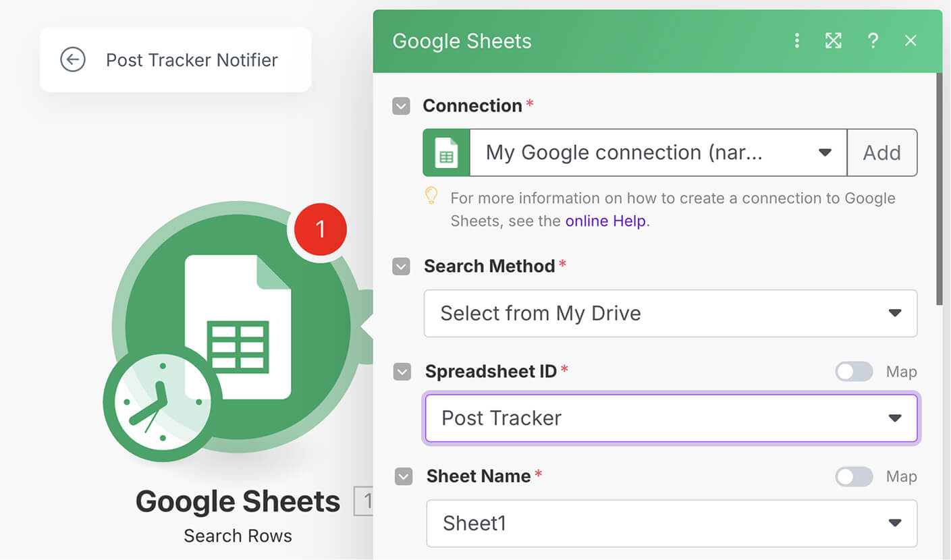Collapse the Connection field chevron
The height and width of the screenshot is (560, 951).
coord(401,106)
